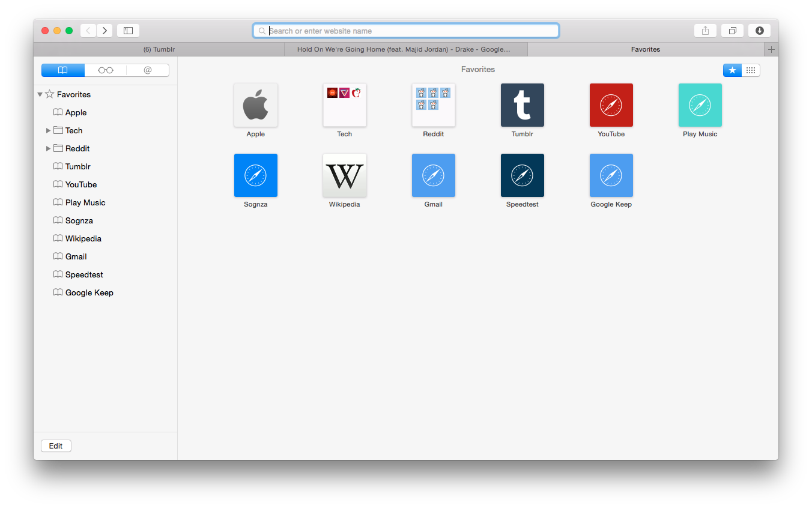Select the Favorites tab in the tab bar
This screenshot has width=812, height=508.
coord(646,49)
